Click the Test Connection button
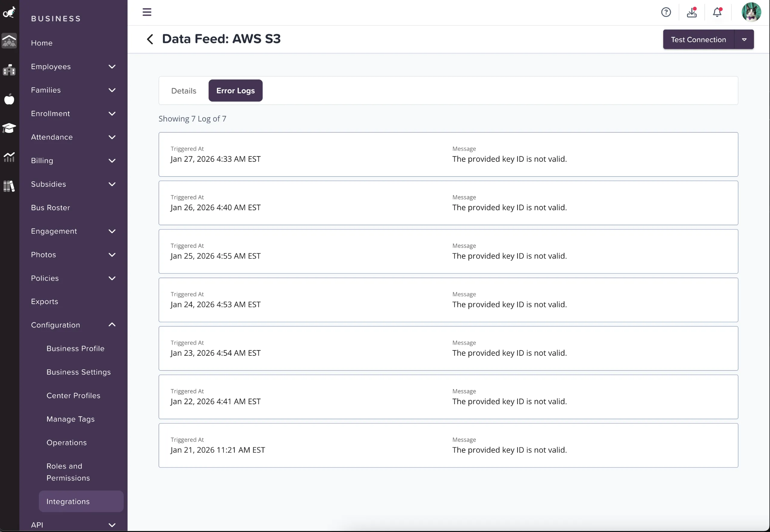770x532 pixels. pyautogui.click(x=698, y=39)
